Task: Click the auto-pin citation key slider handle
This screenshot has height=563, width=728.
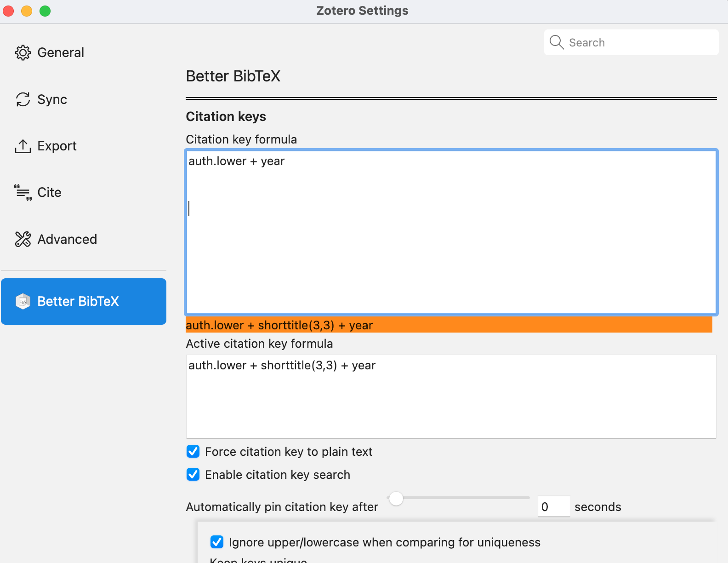Action: point(396,498)
